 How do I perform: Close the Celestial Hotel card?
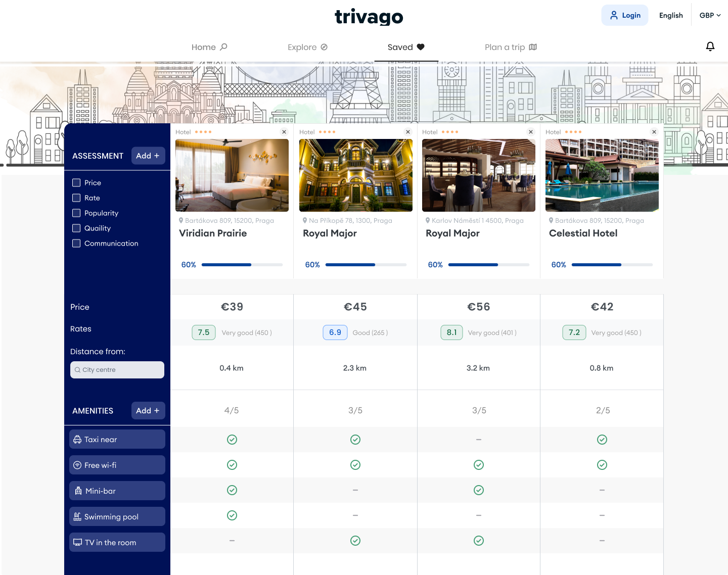[654, 132]
